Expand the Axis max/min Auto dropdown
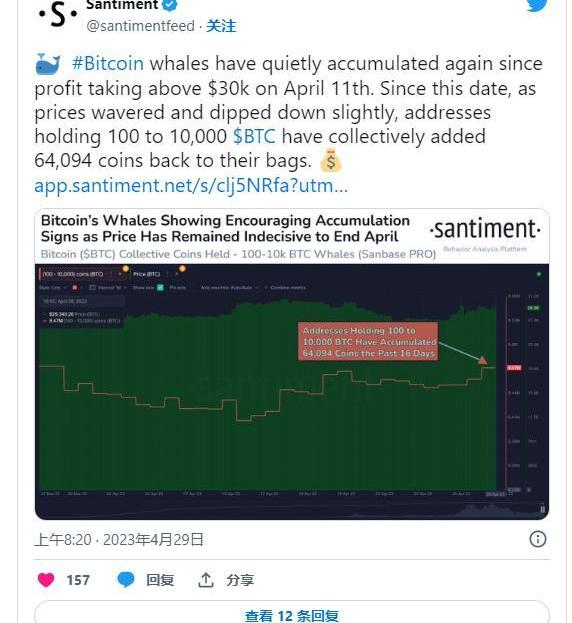This screenshot has height=623, width=572. click(229, 287)
